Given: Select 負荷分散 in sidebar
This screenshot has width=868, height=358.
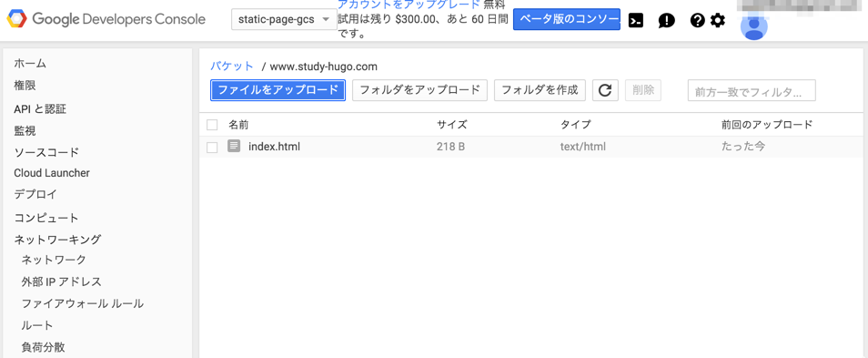Looking at the screenshot, I should [x=43, y=347].
